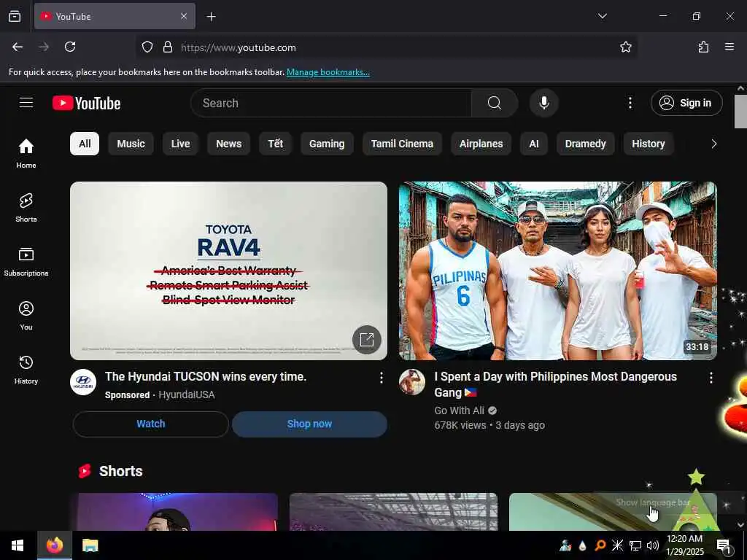The width and height of the screenshot is (747, 560).
Task: Click Go With Ali channel avatar
Action: 412,382
